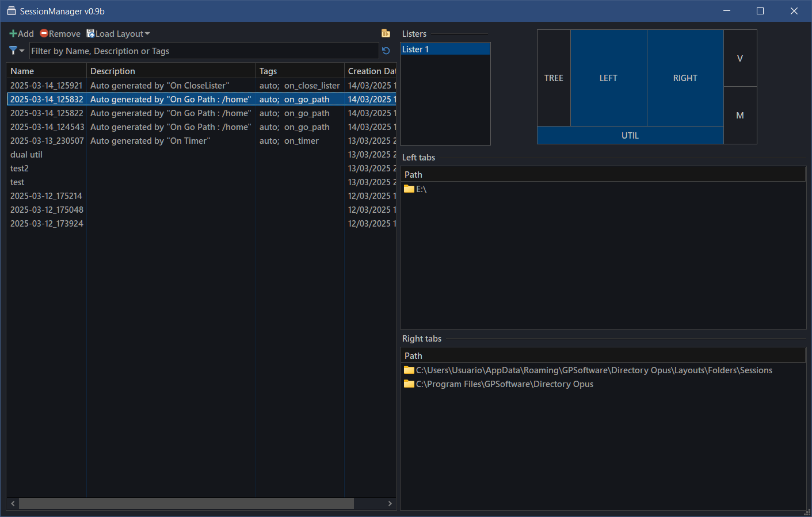812x517 pixels.
Task: Select the Layouts\Folders\Sessions path entry
Action: pyautogui.click(x=603, y=370)
